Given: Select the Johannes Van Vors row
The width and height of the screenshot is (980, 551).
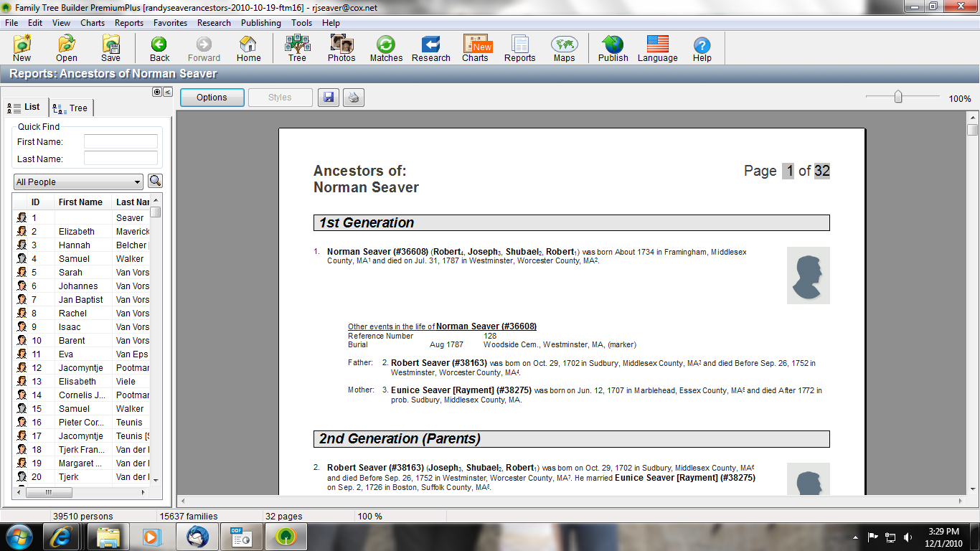Looking at the screenshot, I should pyautogui.click(x=83, y=286).
